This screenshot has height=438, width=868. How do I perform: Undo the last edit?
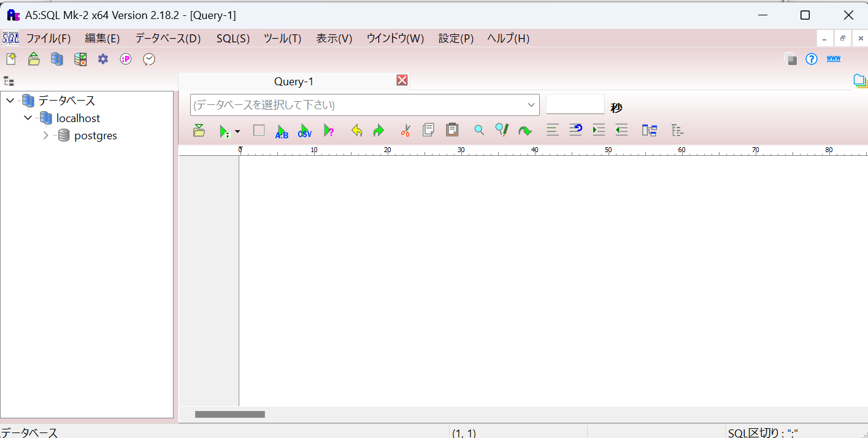(x=356, y=130)
